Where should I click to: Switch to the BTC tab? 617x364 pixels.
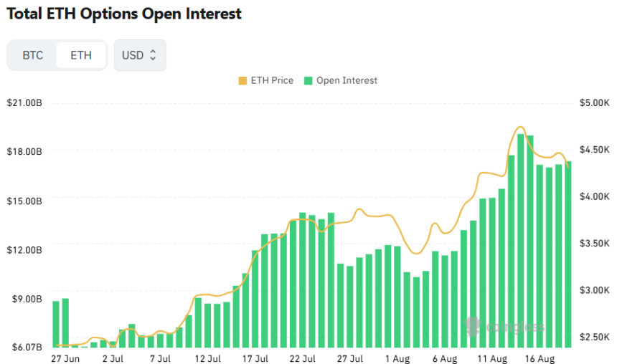click(x=33, y=55)
